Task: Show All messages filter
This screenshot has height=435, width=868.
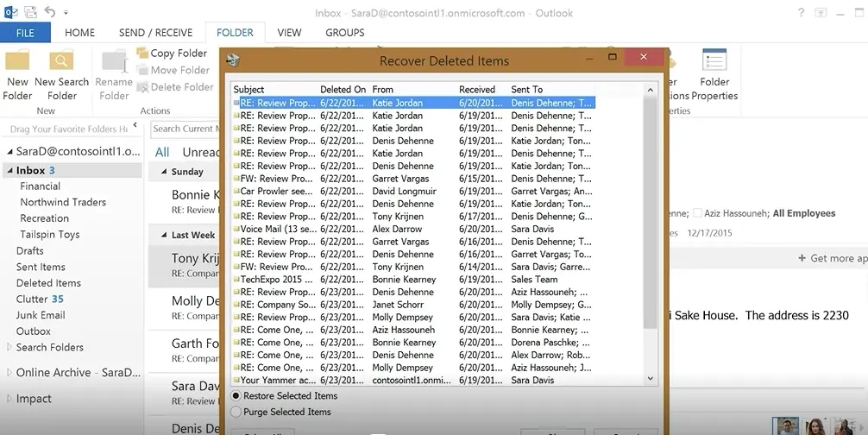Action: (x=162, y=152)
